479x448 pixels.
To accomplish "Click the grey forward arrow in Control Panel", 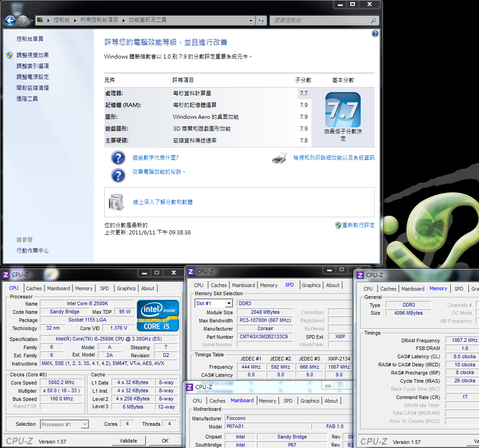I will [23, 20].
